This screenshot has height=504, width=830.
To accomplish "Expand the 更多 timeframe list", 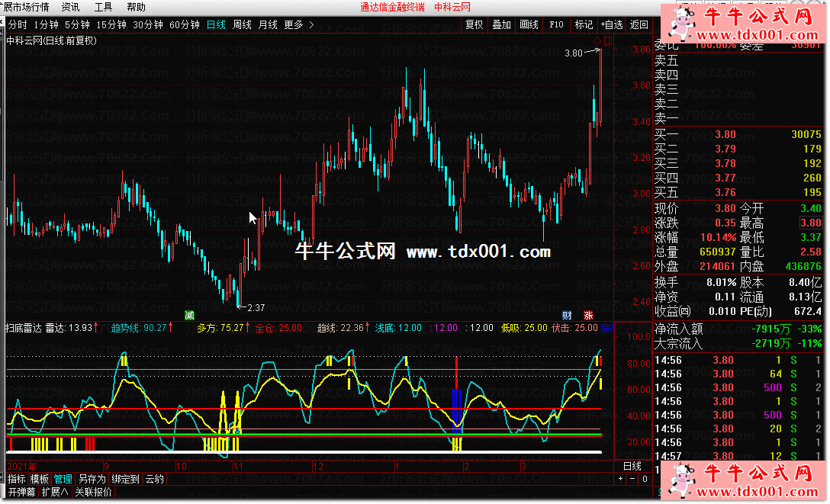I will pos(298,24).
